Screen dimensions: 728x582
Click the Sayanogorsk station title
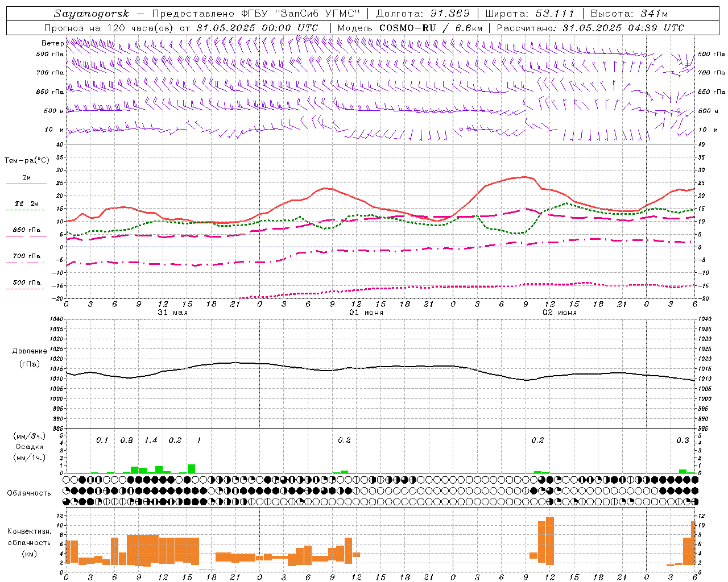92,14
